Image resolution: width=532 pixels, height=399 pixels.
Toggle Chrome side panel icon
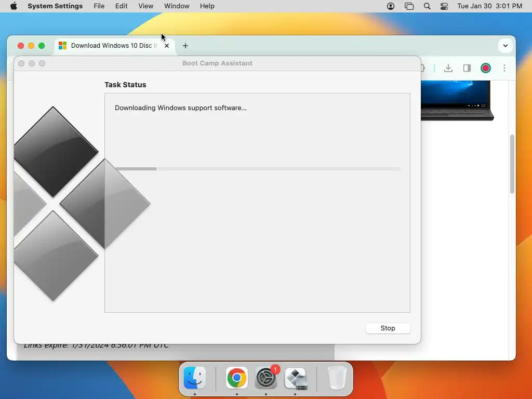[x=467, y=68]
